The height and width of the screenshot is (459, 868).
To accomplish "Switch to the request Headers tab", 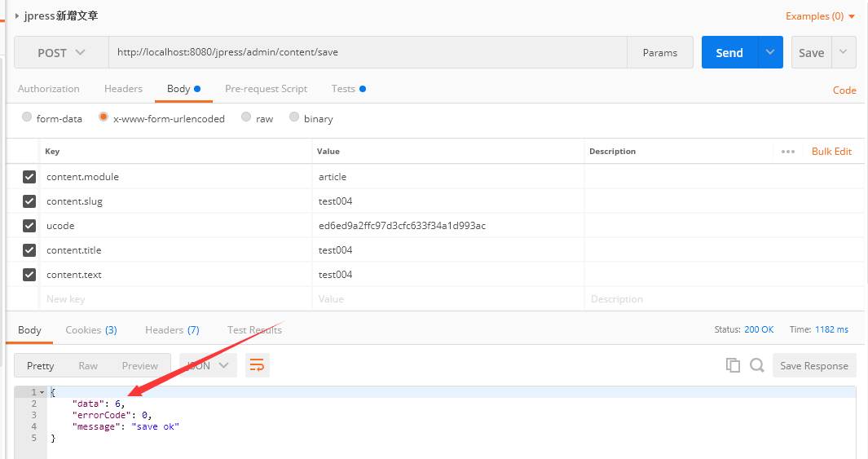I will pos(123,89).
